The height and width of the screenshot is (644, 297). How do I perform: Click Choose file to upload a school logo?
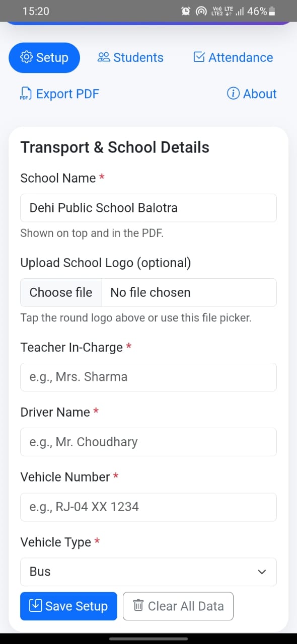[x=60, y=292]
